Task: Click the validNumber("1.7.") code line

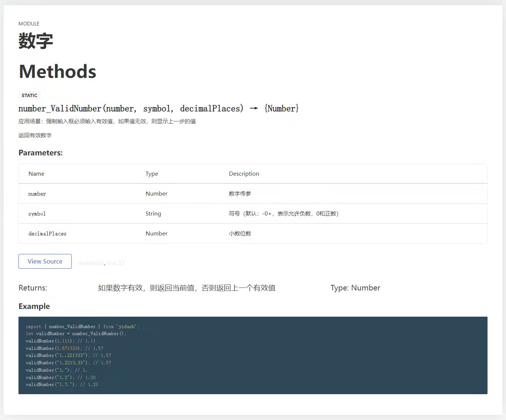Action: 62,385
